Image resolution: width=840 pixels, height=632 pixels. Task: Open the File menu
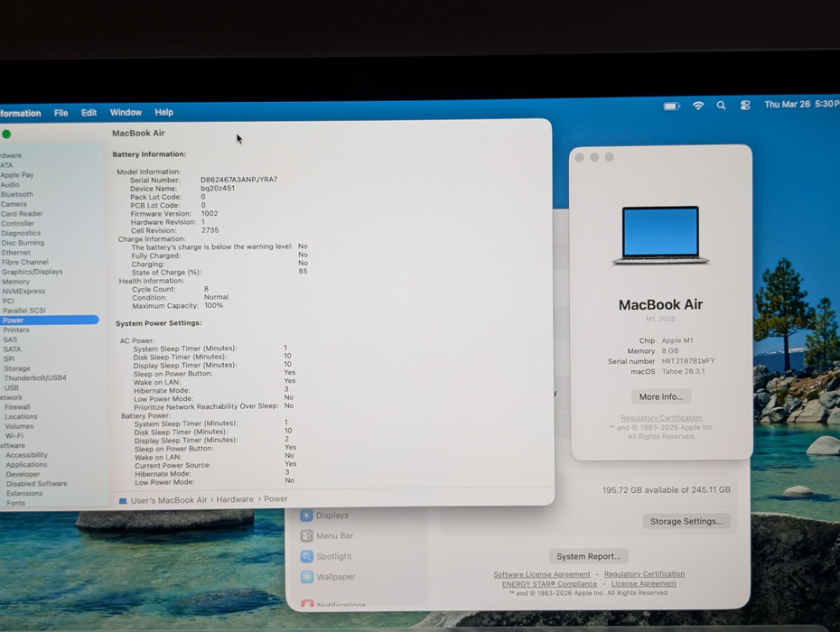click(x=61, y=113)
